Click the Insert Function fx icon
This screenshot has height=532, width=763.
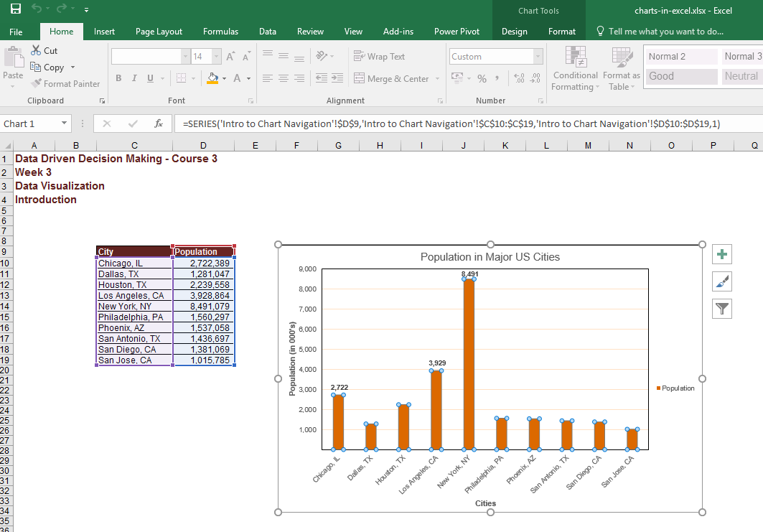pyautogui.click(x=159, y=123)
